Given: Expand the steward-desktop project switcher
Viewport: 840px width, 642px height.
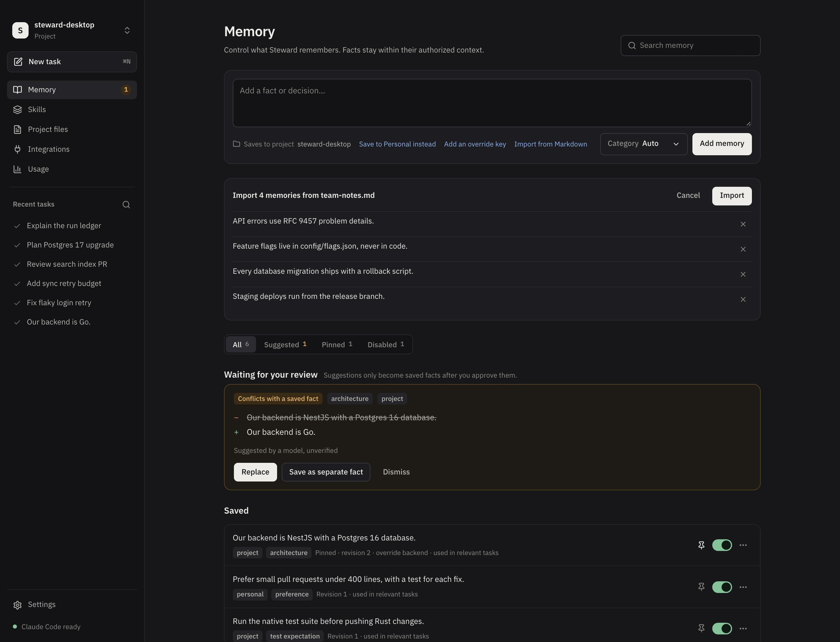Looking at the screenshot, I should click(x=72, y=30).
